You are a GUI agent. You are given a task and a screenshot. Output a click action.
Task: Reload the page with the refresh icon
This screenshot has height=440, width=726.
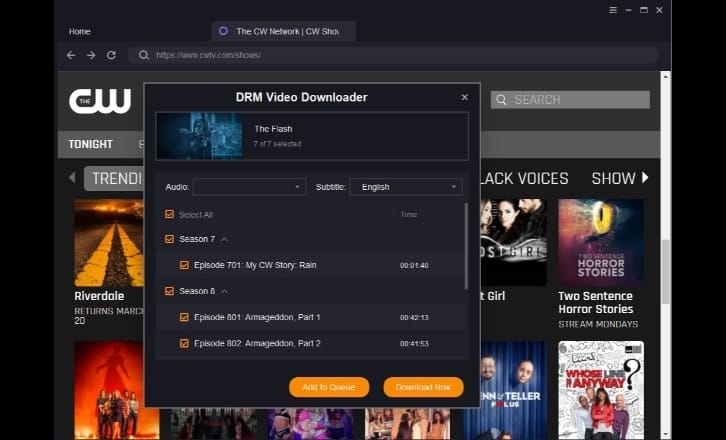coord(111,55)
